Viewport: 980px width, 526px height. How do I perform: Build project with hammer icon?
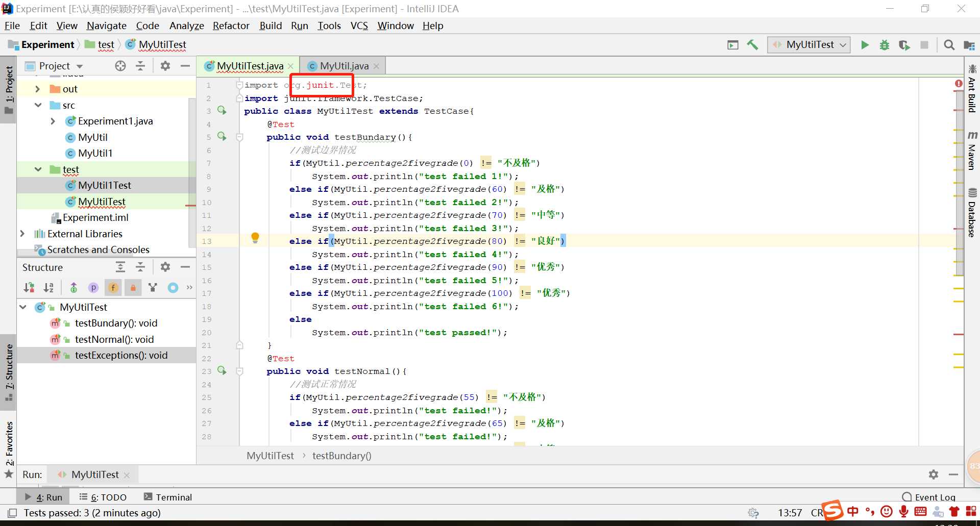[x=752, y=45]
